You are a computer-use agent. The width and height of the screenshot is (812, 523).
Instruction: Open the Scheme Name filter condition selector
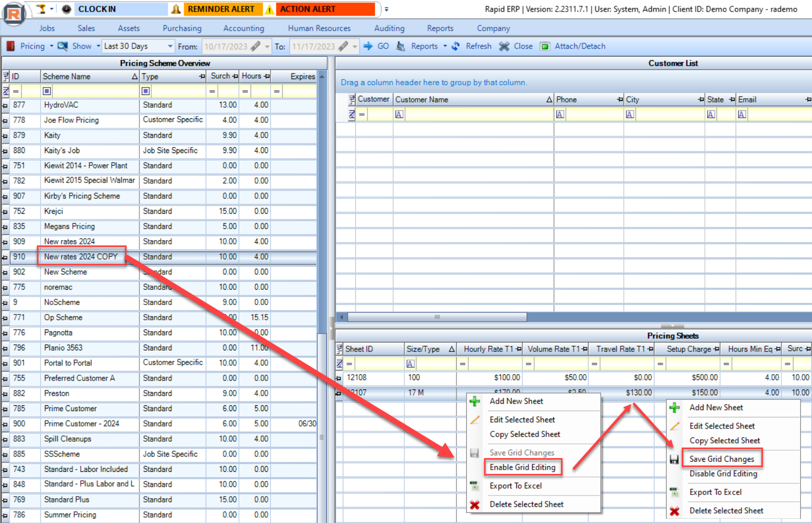click(x=46, y=91)
